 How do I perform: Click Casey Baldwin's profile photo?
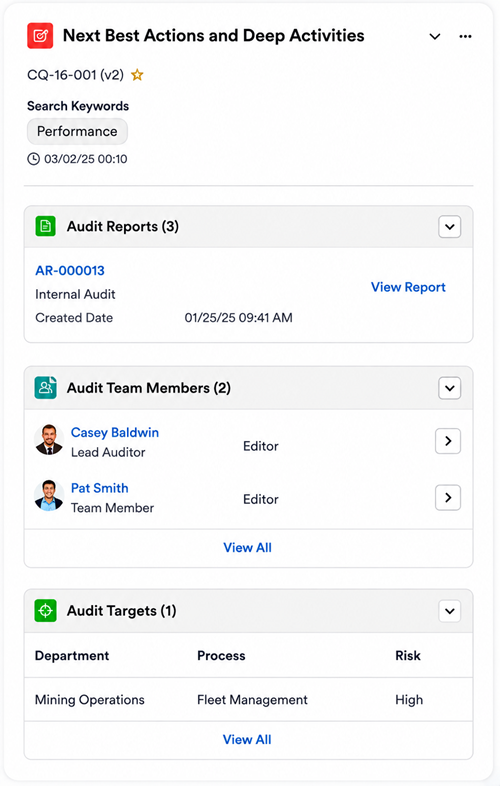[49, 440]
